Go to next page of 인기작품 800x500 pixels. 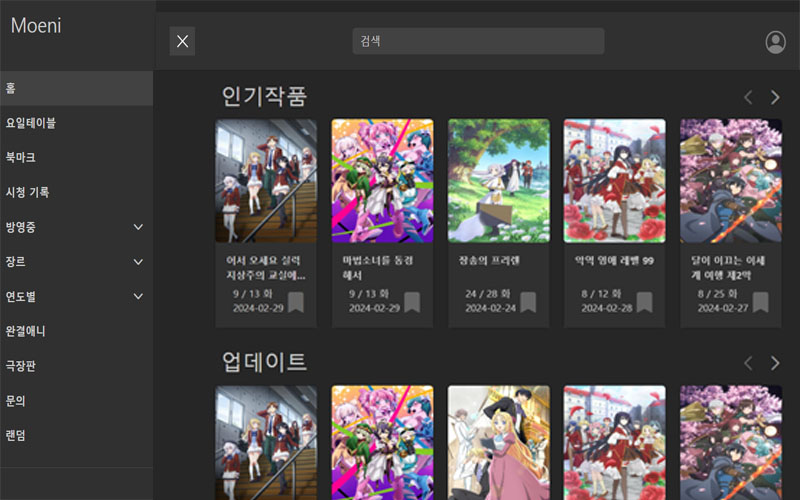775,97
